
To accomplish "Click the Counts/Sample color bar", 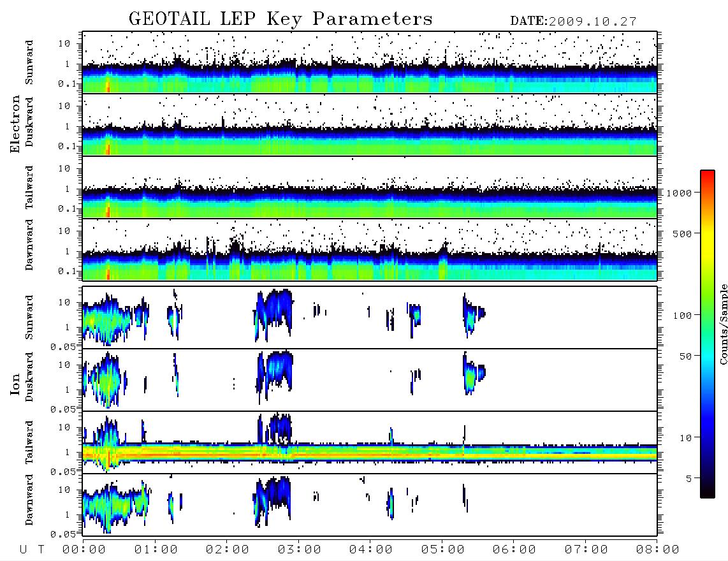I will pyautogui.click(x=708, y=334).
